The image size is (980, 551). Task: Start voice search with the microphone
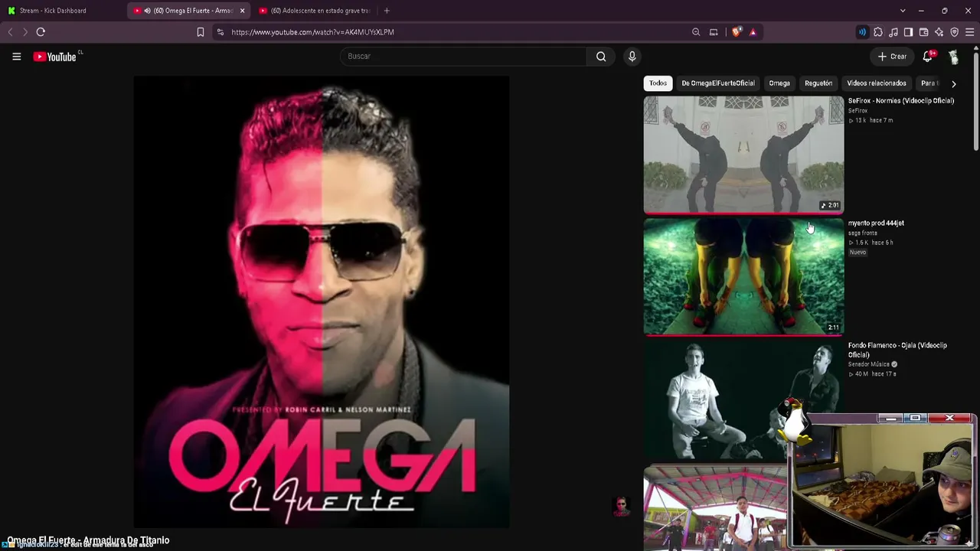tap(632, 56)
